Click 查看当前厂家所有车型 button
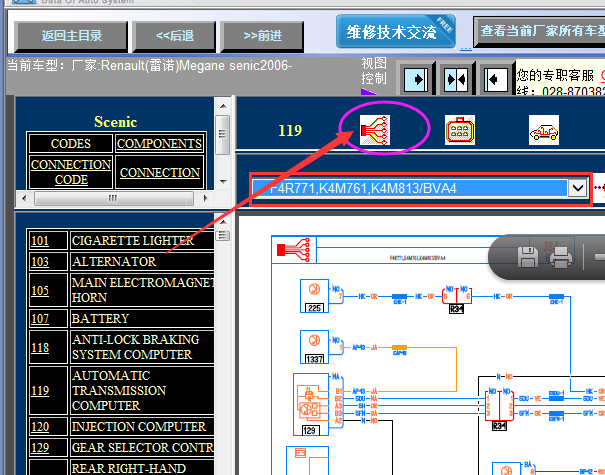The height and width of the screenshot is (475, 605). [540, 31]
